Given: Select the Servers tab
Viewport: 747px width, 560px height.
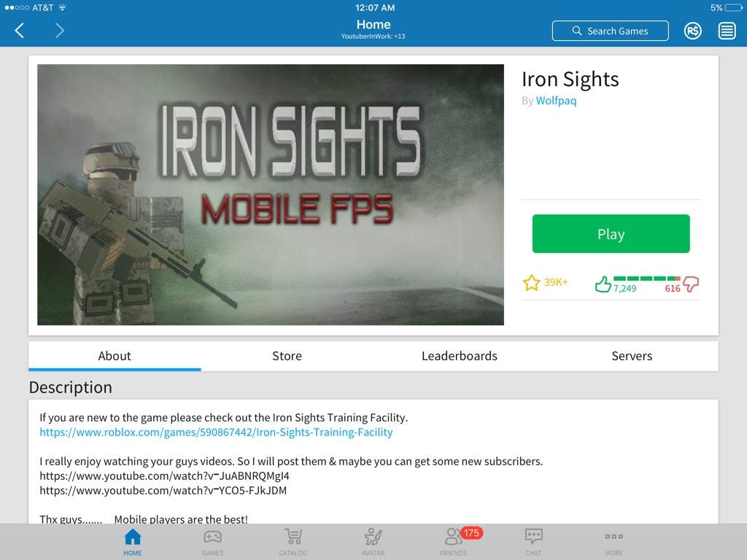Looking at the screenshot, I should (x=632, y=356).
